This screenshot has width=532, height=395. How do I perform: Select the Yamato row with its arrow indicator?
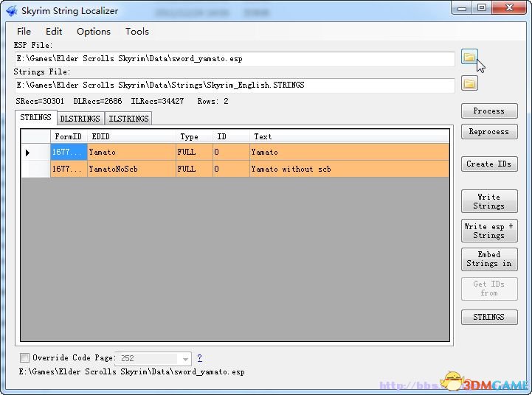(x=35, y=152)
